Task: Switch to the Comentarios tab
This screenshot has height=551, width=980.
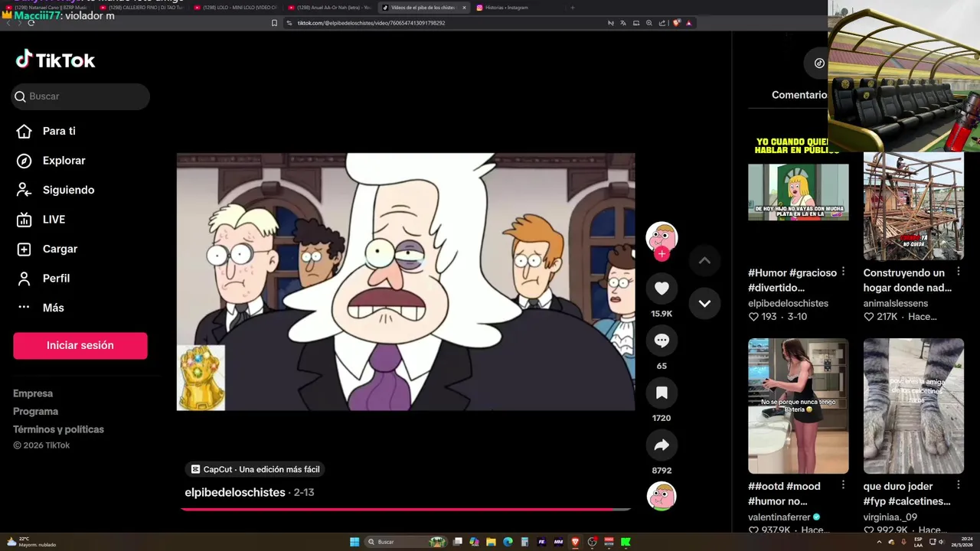Action: pyautogui.click(x=799, y=95)
